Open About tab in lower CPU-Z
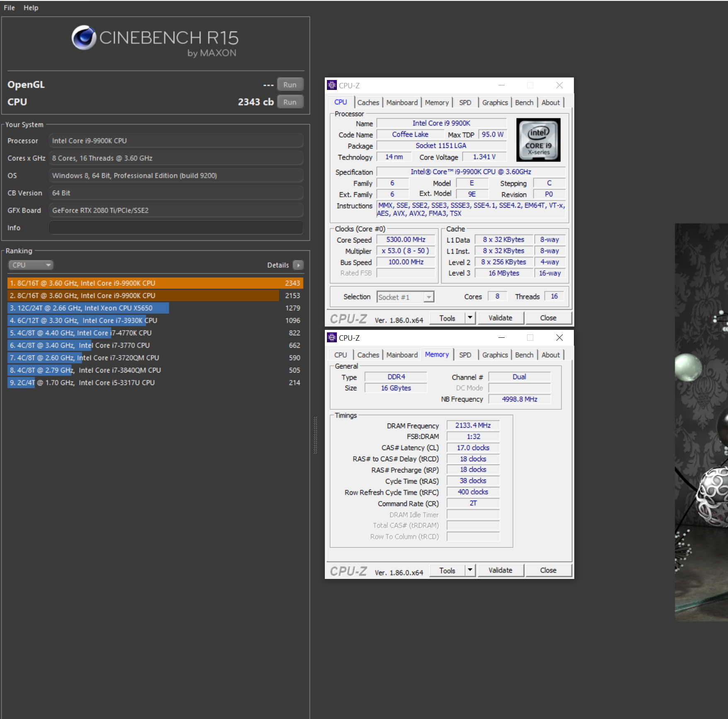Image resolution: width=728 pixels, height=719 pixels. click(550, 355)
